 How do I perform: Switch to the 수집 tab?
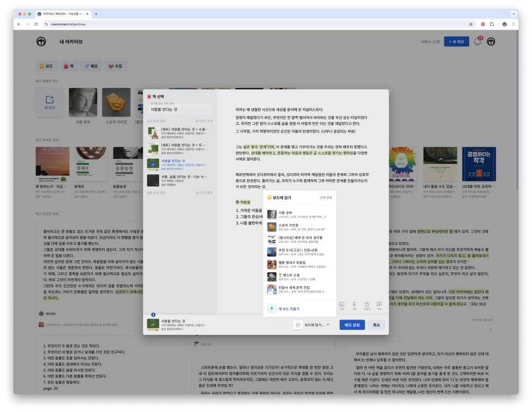coord(116,66)
